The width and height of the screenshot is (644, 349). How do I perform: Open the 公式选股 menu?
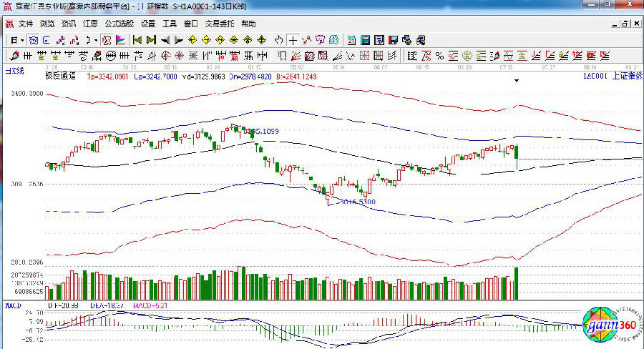119,24
